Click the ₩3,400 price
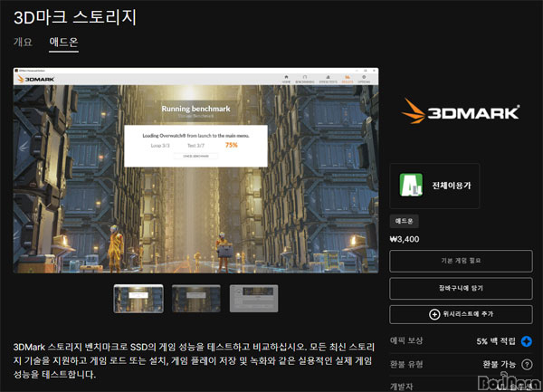 405,239
